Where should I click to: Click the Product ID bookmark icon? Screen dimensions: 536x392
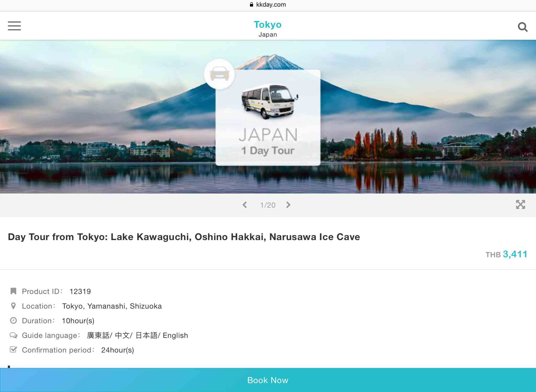[x=13, y=291]
